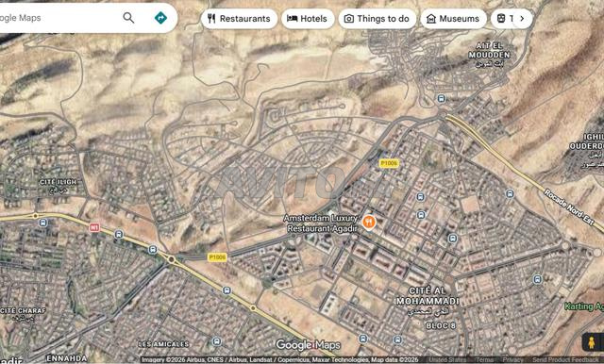Viewport: 604px width, 364px height.
Task: Open the Privacy link in footer
Action: [x=512, y=360]
